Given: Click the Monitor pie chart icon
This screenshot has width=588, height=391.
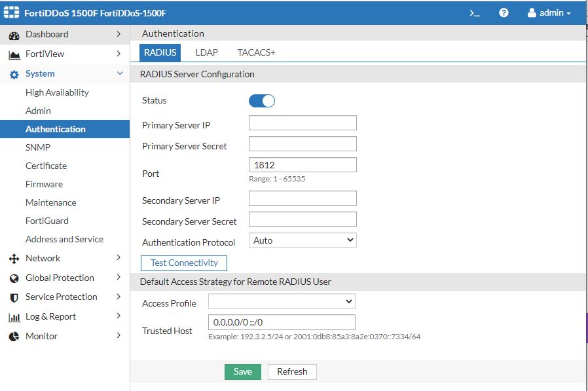Looking at the screenshot, I should (14, 336).
